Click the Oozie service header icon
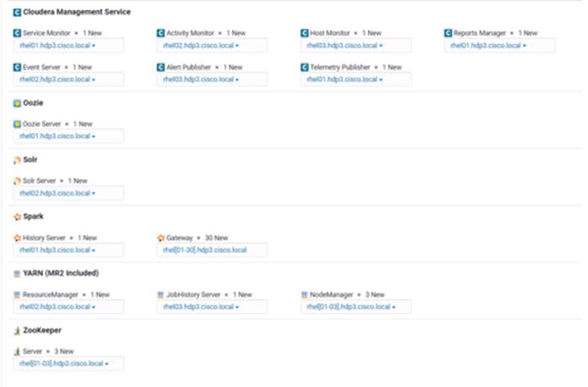This screenshot has height=387, width=588. pos(17,103)
